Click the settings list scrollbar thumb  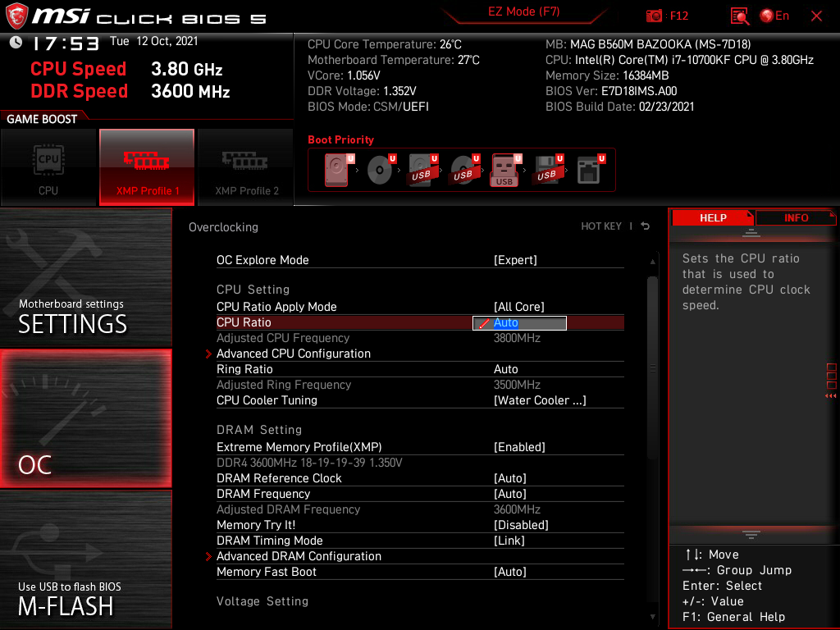tap(652, 367)
